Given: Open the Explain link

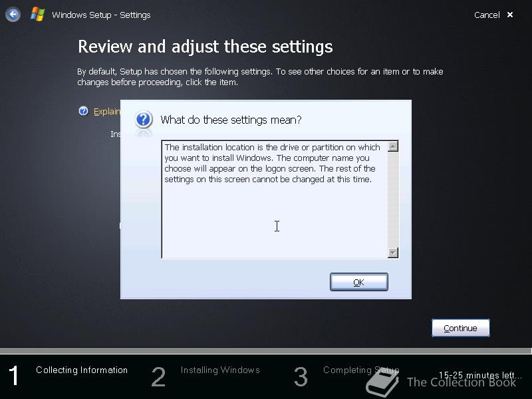Looking at the screenshot, I should point(107,112).
